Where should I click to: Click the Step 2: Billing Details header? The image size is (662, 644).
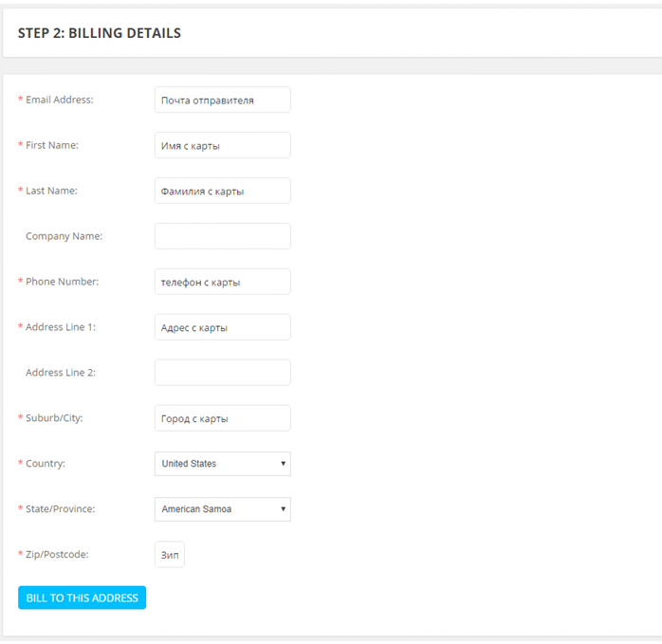[100, 33]
